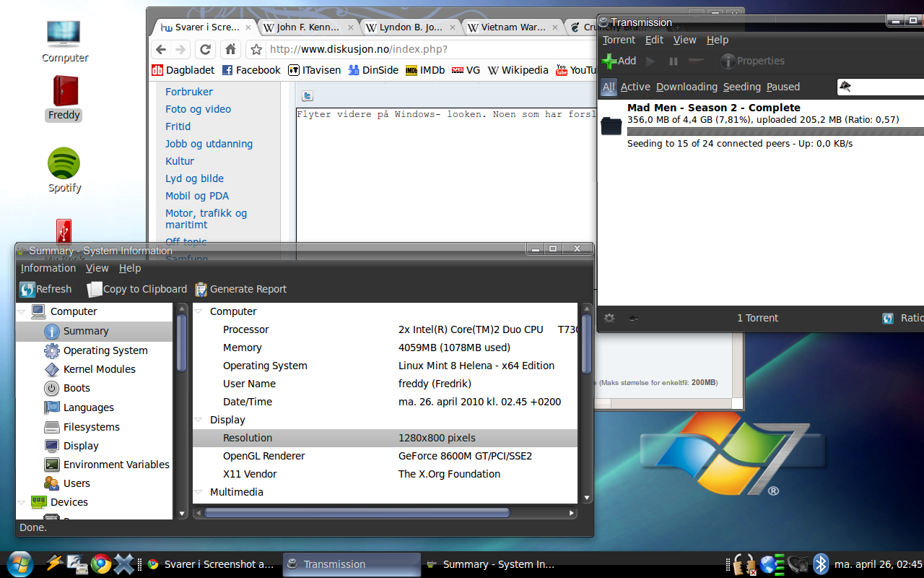Viewport: 924px width, 578px height.
Task: Toggle Transmission turtle speed-limit mode
Action: tap(632, 318)
